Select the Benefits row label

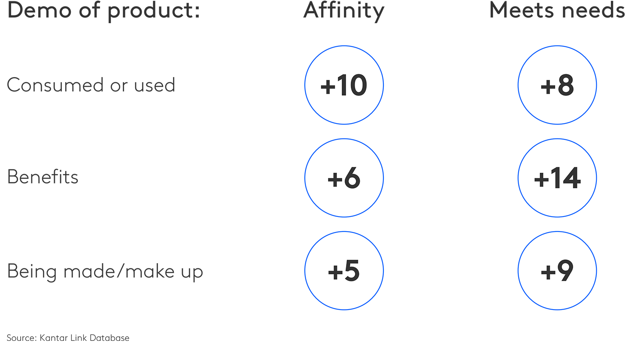pos(43,177)
